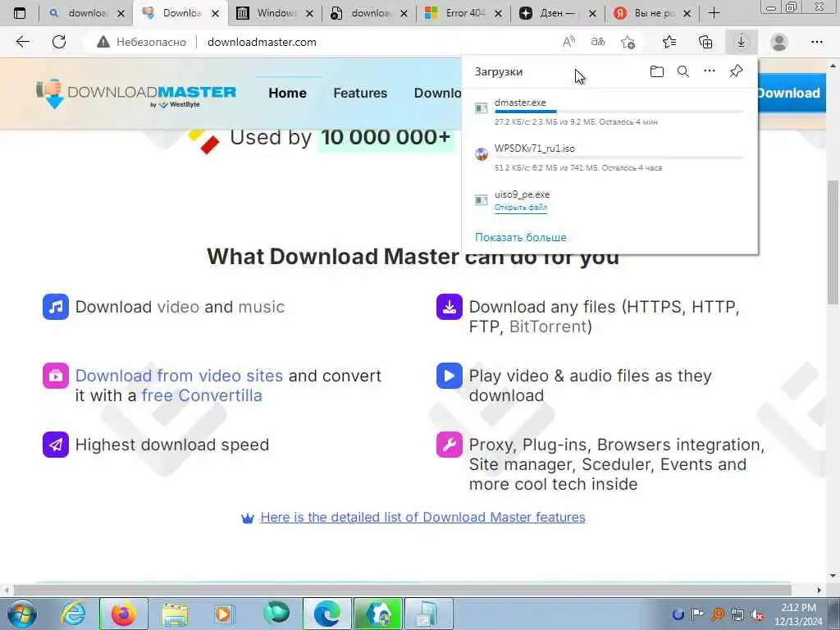
Task: Open Windows Media Player from taskbar
Action: (223, 614)
